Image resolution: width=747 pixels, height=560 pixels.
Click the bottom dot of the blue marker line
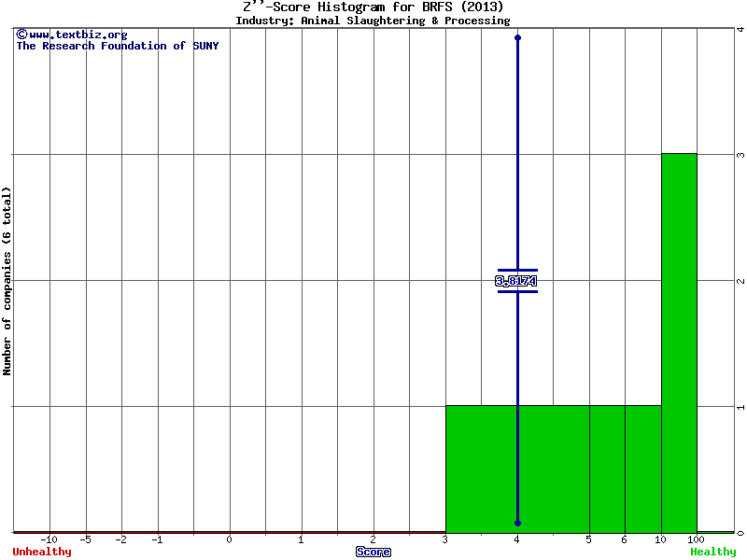[x=518, y=524]
